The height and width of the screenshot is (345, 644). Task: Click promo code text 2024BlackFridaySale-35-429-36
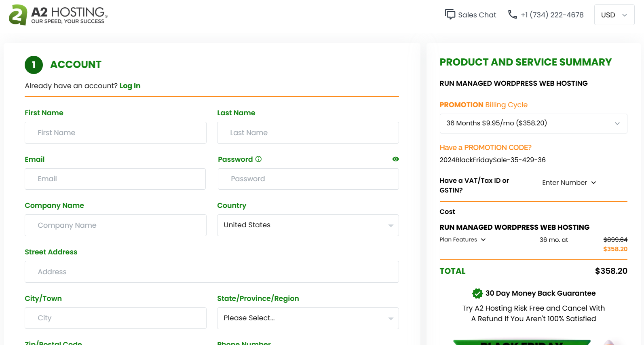[x=492, y=160]
